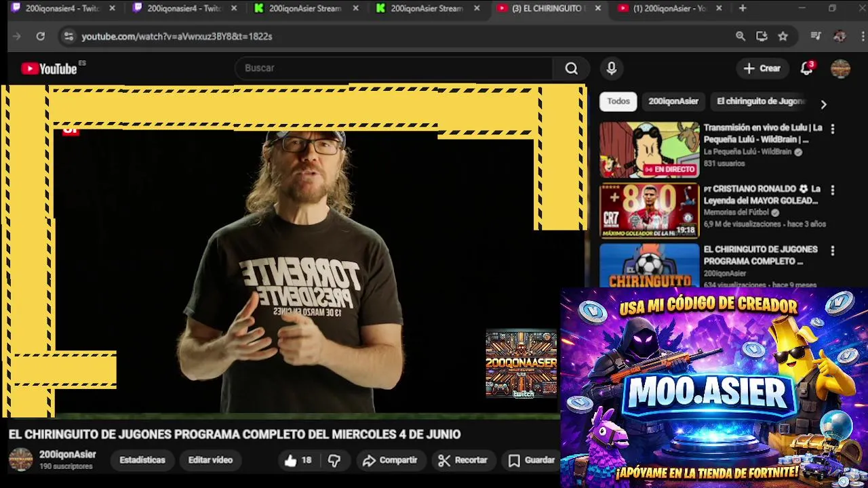Open the YouTube account avatar menu
Viewport: 868px width, 488px height.
click(840, 68)
